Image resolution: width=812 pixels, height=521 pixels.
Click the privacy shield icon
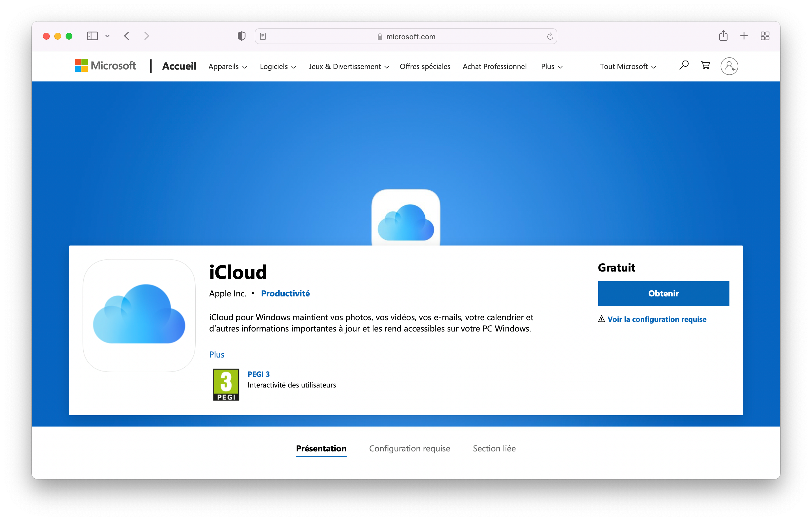click(241, 36)
